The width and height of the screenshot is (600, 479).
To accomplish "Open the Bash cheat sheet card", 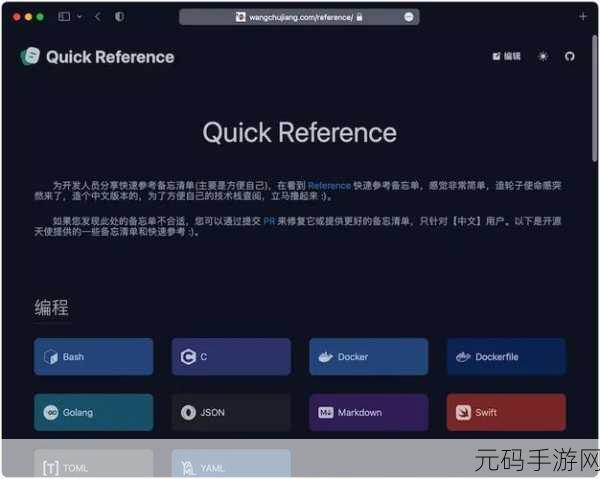I will pos(93,357).
